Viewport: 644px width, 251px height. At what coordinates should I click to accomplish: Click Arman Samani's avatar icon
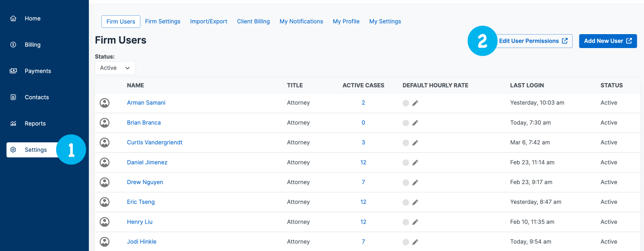105,103
